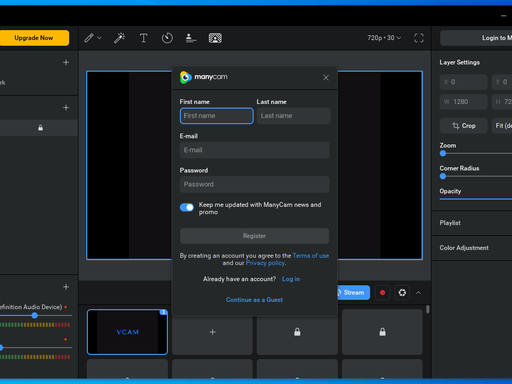Viewport: 512px width, 384px height.
Task: Select the VCAM preset thumbnail
Action: 127,332
